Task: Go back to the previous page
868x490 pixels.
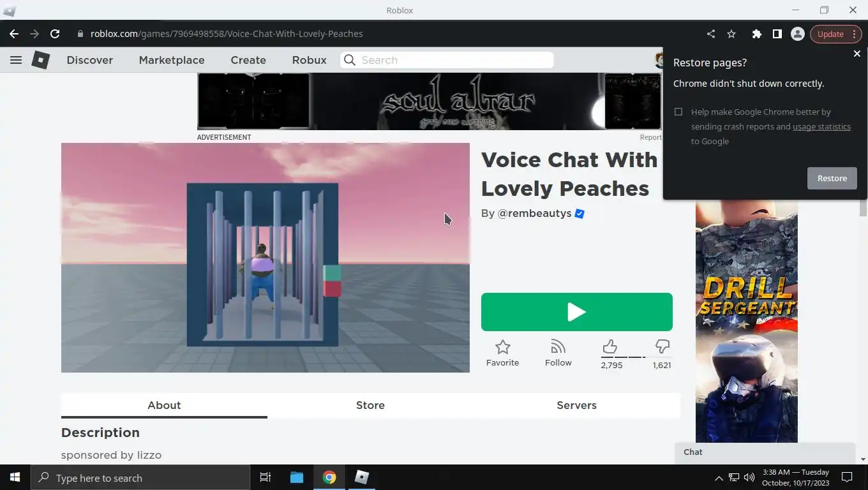Action: tap(14, 34)
